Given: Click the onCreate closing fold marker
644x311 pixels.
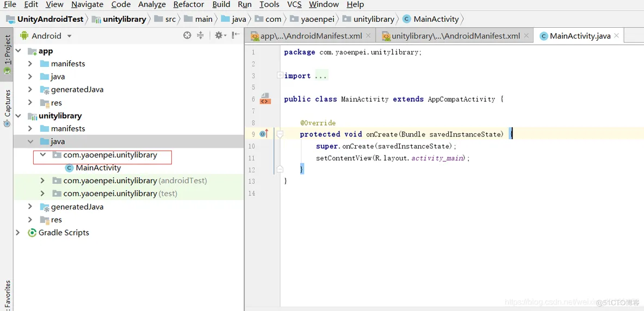Looking at the screenshot, I should tap(280, 169).
